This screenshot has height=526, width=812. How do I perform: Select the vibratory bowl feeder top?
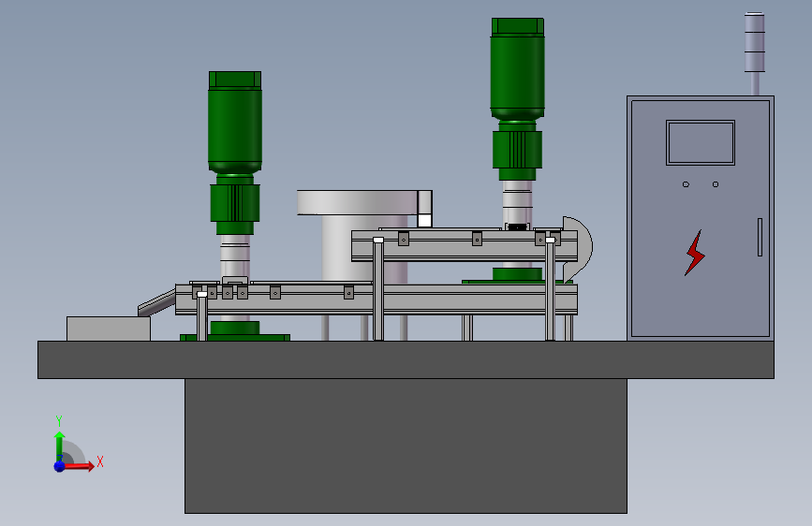pos(358,202)
